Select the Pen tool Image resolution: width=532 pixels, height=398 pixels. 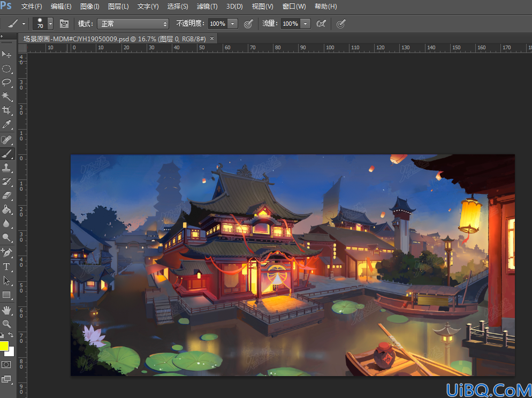(x=6, y=252)
